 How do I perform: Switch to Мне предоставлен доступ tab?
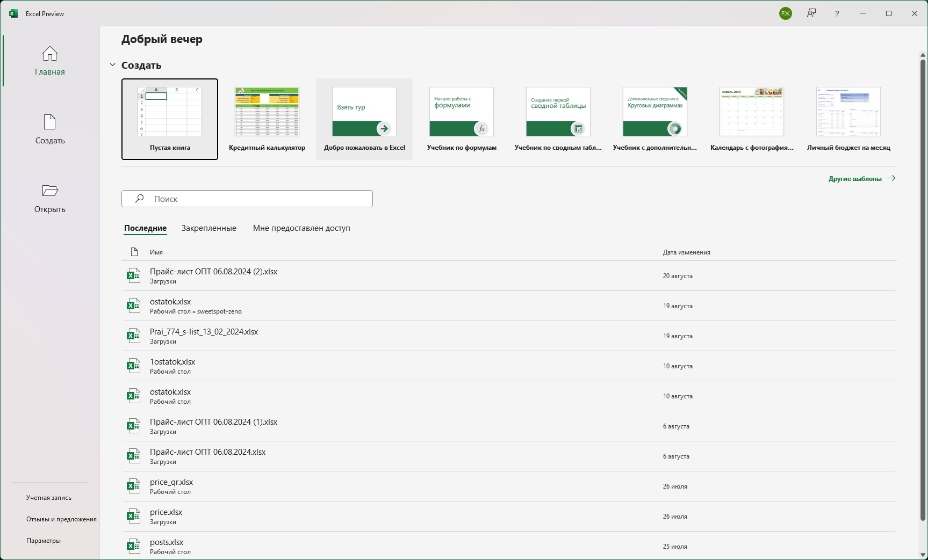click(x=301, y=228)
